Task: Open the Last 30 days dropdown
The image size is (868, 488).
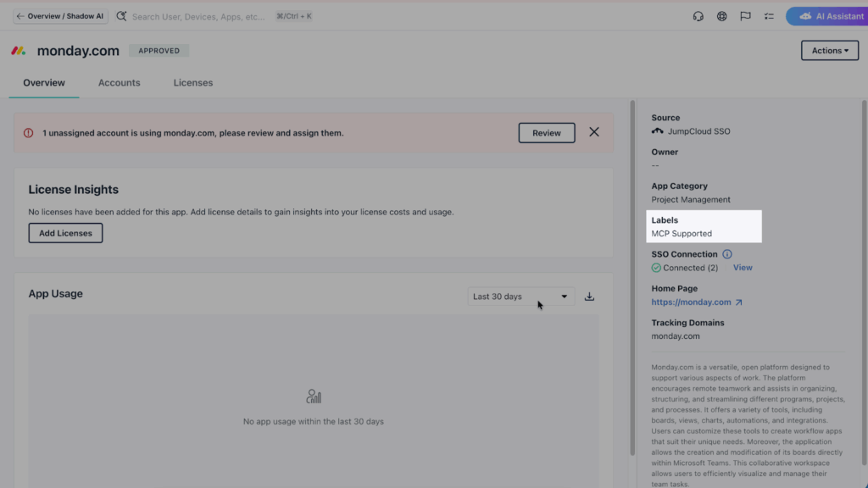Action: (x=520, y=297)
